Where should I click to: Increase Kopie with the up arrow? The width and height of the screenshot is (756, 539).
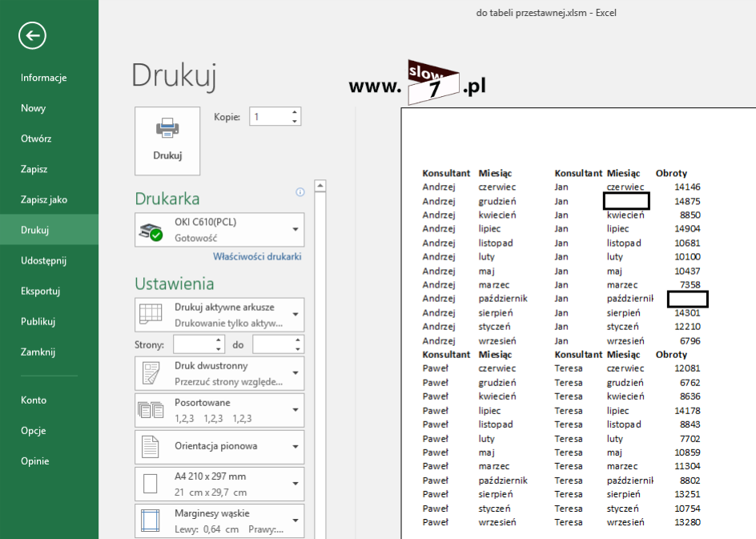point(295,112)
